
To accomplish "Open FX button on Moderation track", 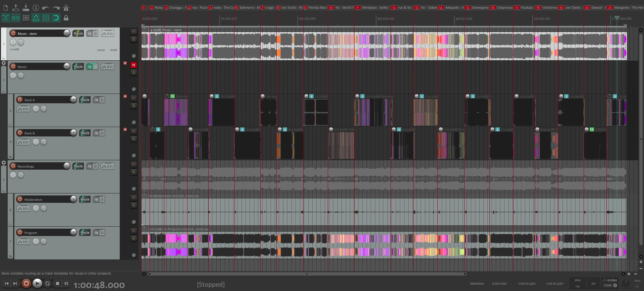I will tap(96, 199).
